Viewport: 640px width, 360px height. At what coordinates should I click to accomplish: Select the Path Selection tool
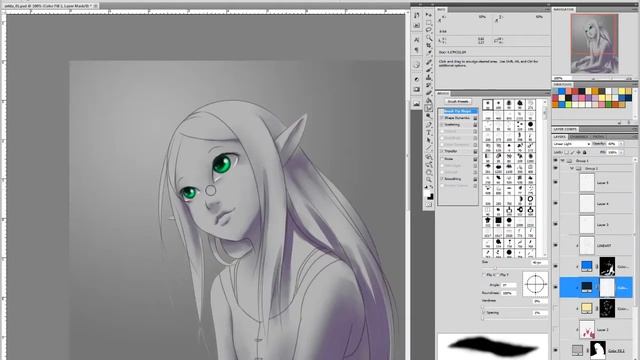429,140
